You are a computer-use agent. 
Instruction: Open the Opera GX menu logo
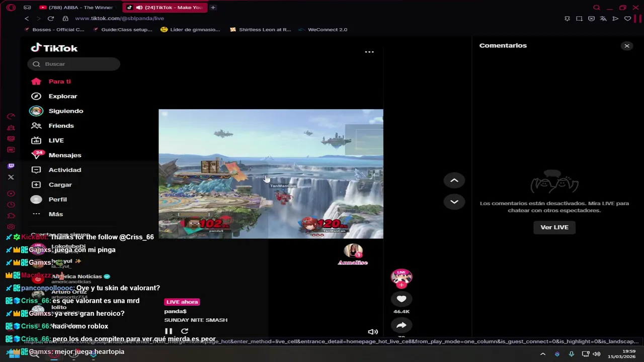11,8
